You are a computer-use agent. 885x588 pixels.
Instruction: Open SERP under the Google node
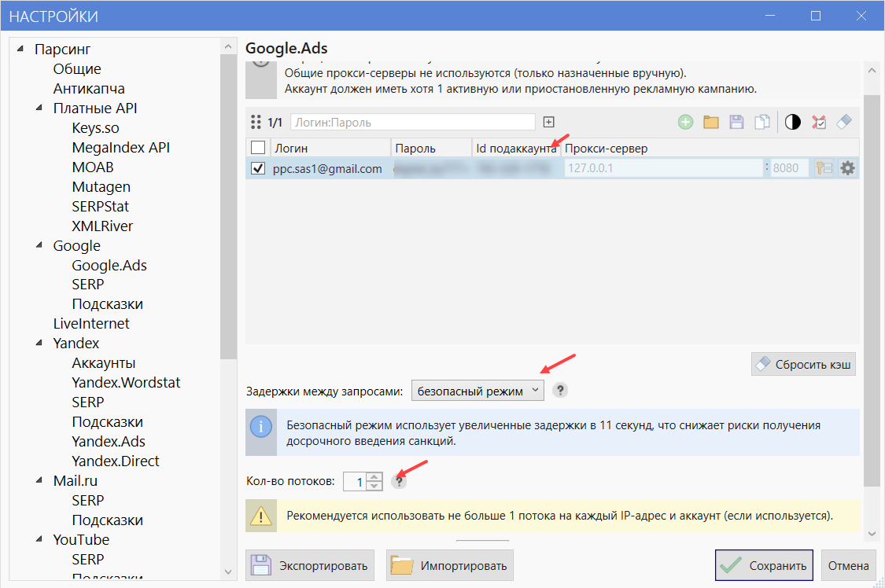coord(88,284)
